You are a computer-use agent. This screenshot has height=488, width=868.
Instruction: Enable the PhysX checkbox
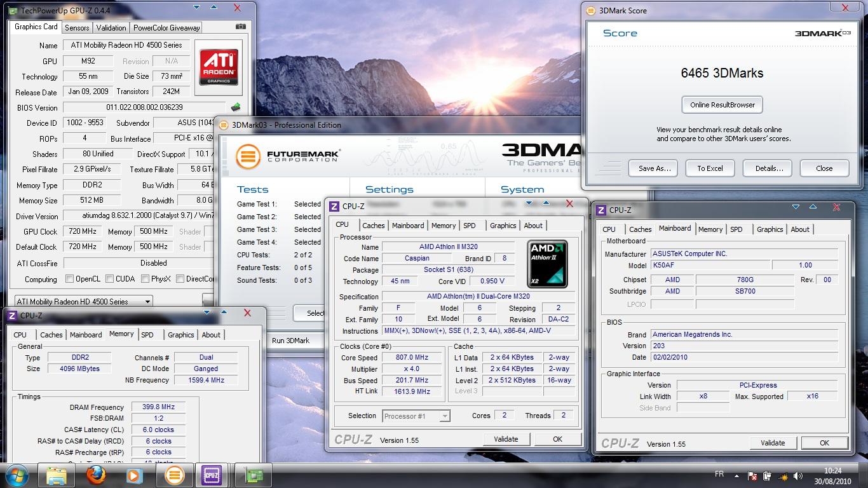coord(146,279)
